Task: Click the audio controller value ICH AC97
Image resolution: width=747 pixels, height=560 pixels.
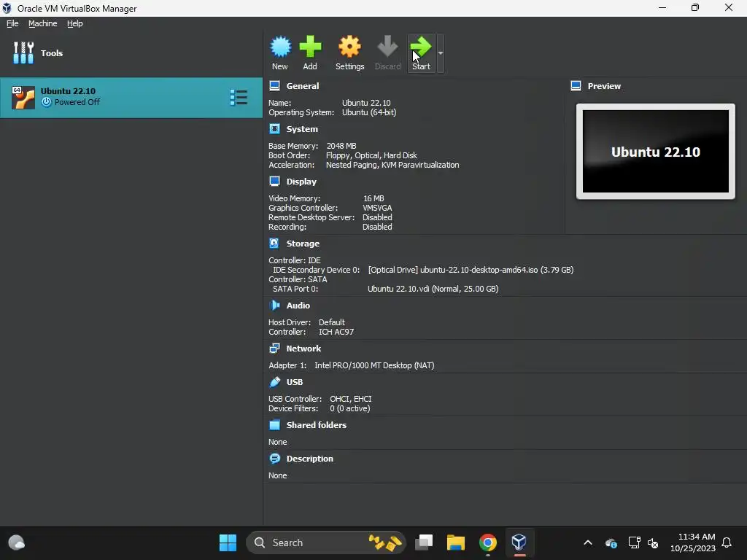Action: tap(336, 332)
